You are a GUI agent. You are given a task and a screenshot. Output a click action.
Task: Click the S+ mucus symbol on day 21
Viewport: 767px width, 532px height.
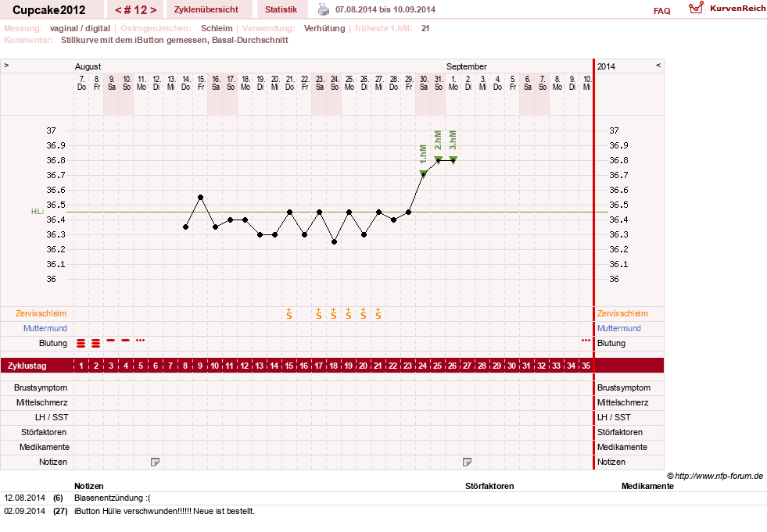point(378,313)
